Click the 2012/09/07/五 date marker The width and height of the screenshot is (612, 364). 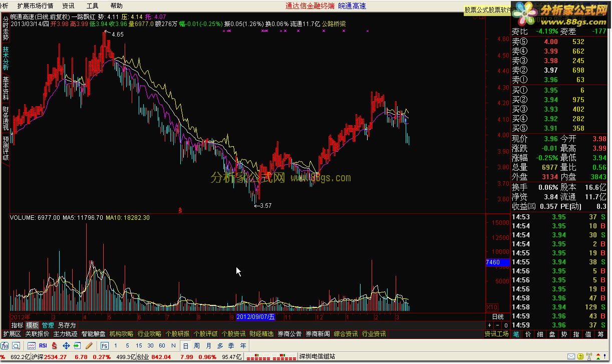(x=255, y=317)
